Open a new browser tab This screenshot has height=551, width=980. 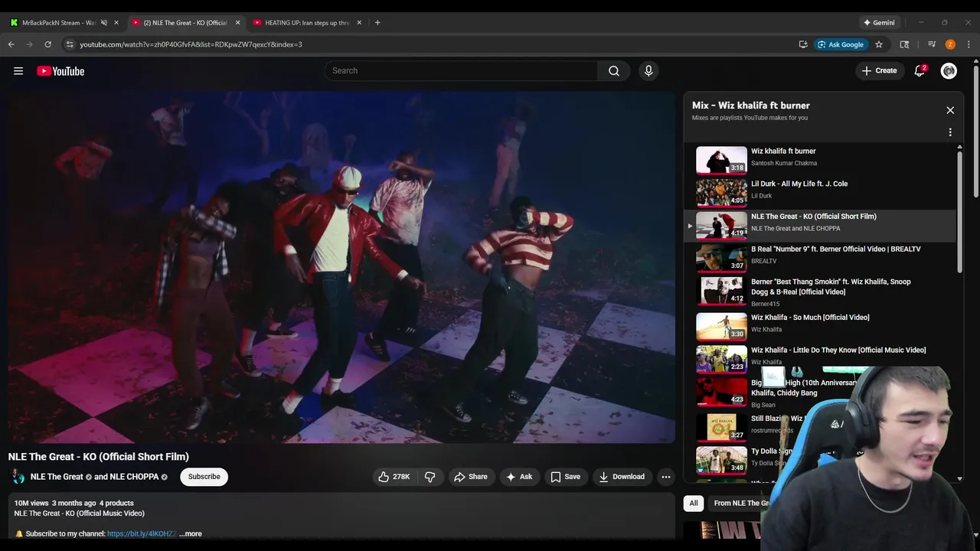click(x=377, y=23)
